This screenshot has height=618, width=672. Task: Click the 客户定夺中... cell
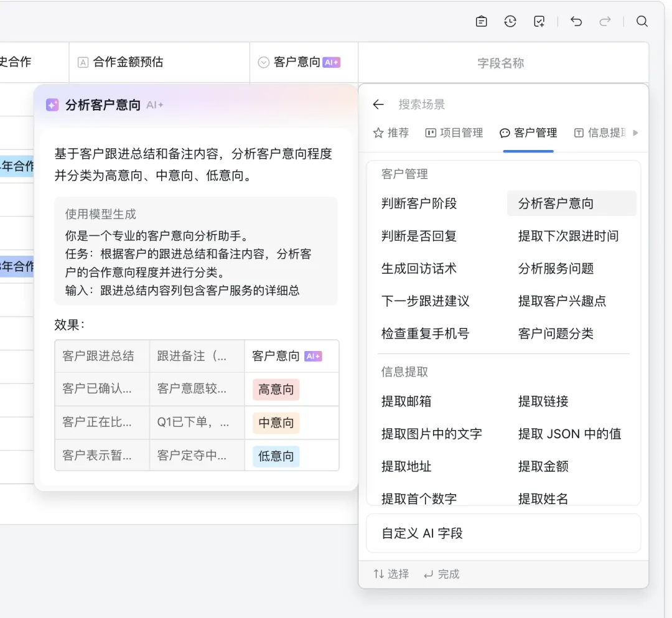[x=197, y=455]
